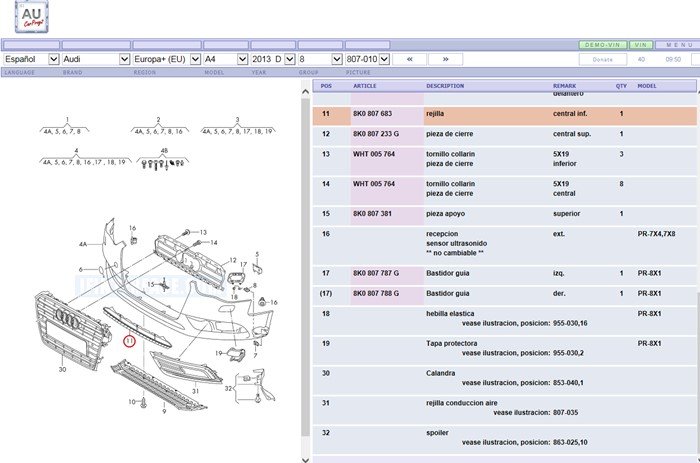
Task: Open illustration reference 807-035
Action: tap(565, 413)
